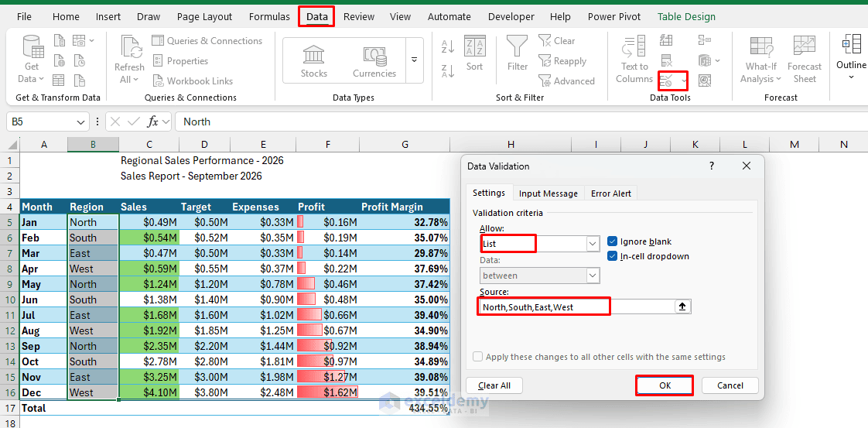The height and width of the screenshot is (428, 868).
Task: Open the custom Sort dialog
Action: click(x=474, y=53)
